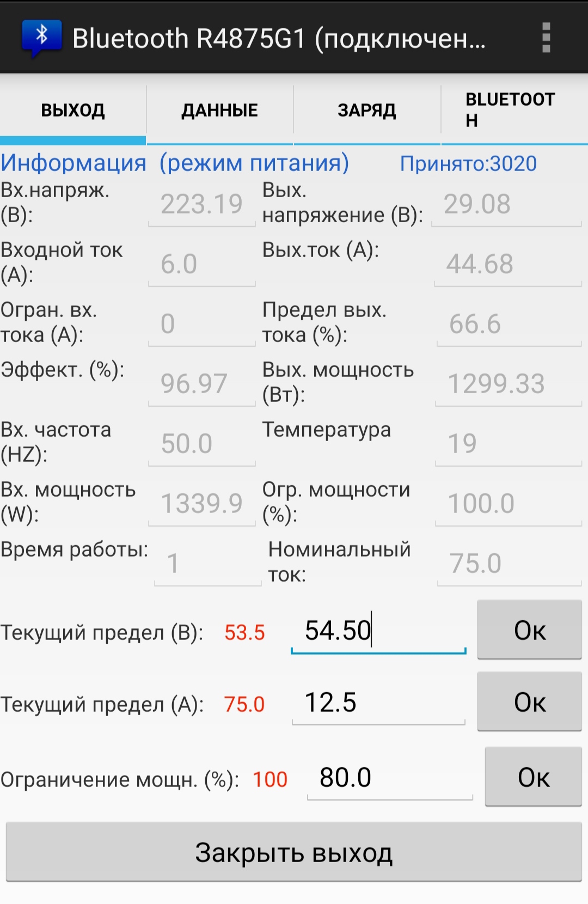Confirm power limitation with its Ок button
The image size is (588, 904).
pos(534,777)
